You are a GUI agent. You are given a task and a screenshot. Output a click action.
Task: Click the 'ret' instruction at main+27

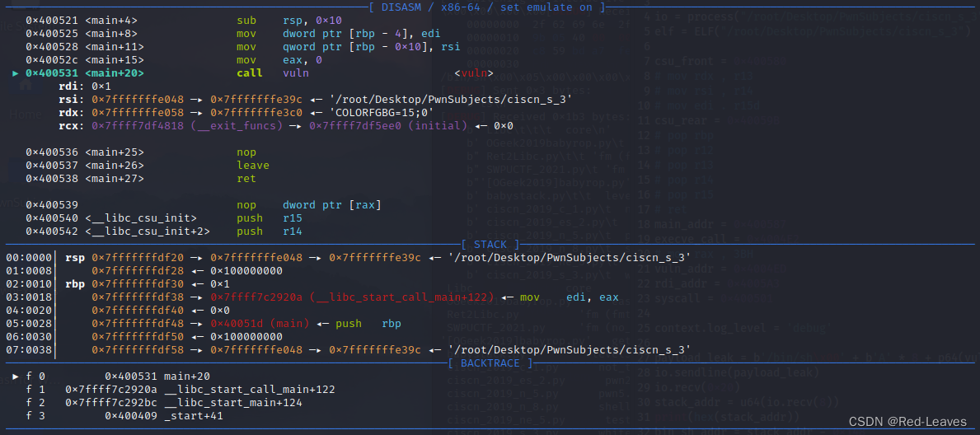(246, 178)
